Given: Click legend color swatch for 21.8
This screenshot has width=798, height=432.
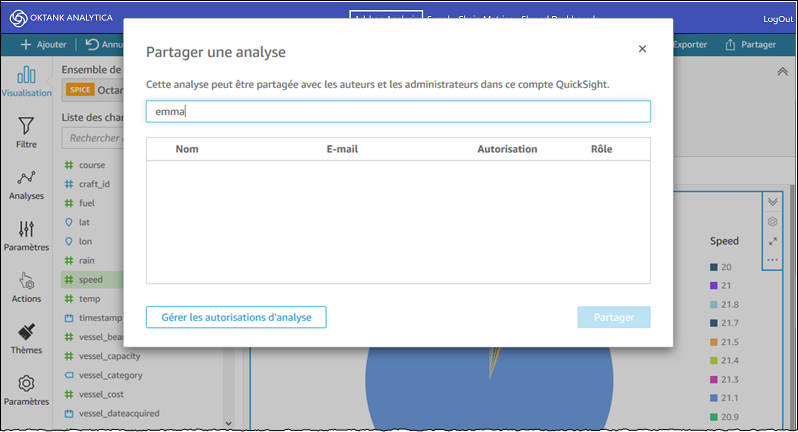Looking at the screenshot, I should 714,305.
